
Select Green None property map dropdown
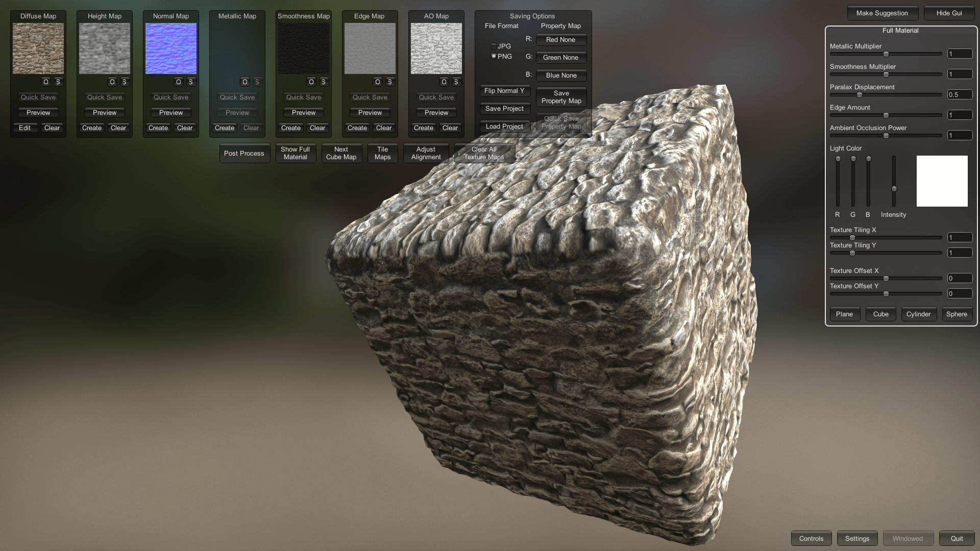[x=560, y=57]
